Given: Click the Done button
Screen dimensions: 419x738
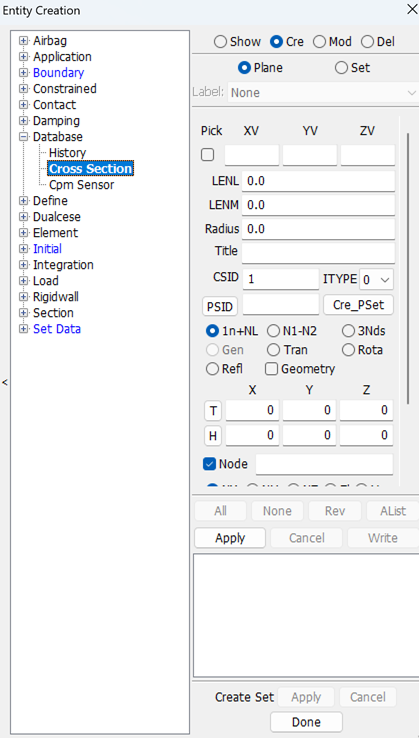Looking at the screenshot, I should tap(306, 722).
